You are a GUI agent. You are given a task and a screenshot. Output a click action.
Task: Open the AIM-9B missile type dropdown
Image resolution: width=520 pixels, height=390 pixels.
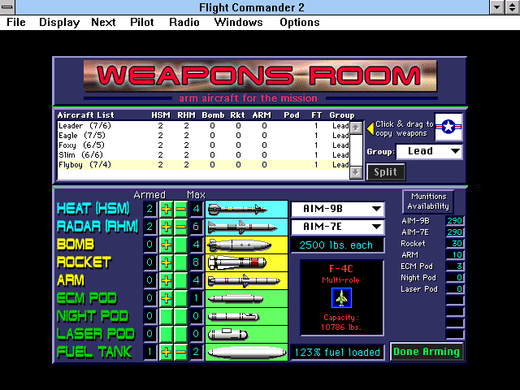pyautogui.click(x=338, y=209)
